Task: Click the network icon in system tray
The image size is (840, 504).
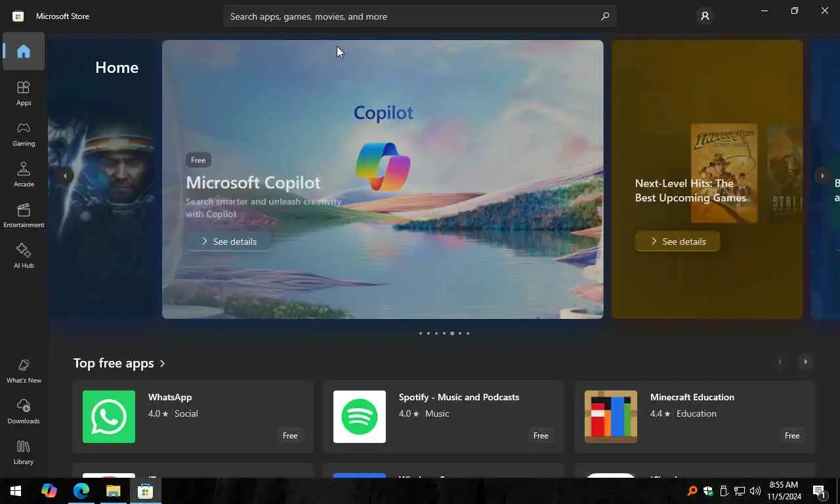Action: pyautogui.click(x=739, y=491)
